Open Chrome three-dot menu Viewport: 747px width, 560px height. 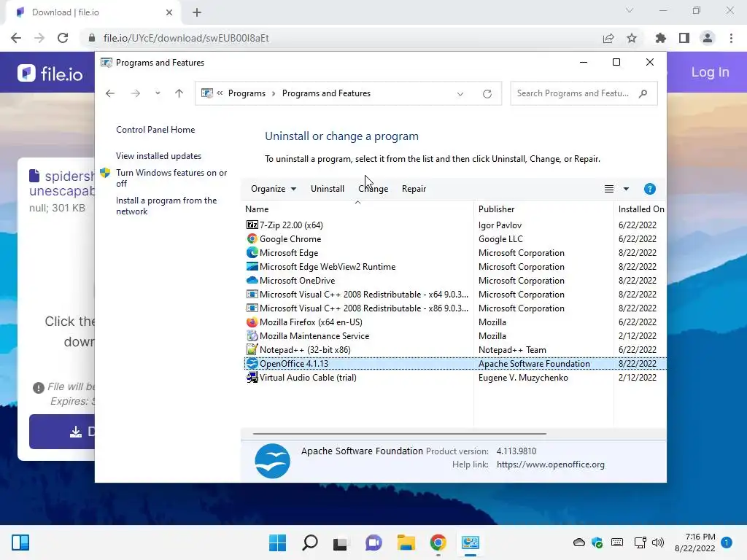pos(731,38)
